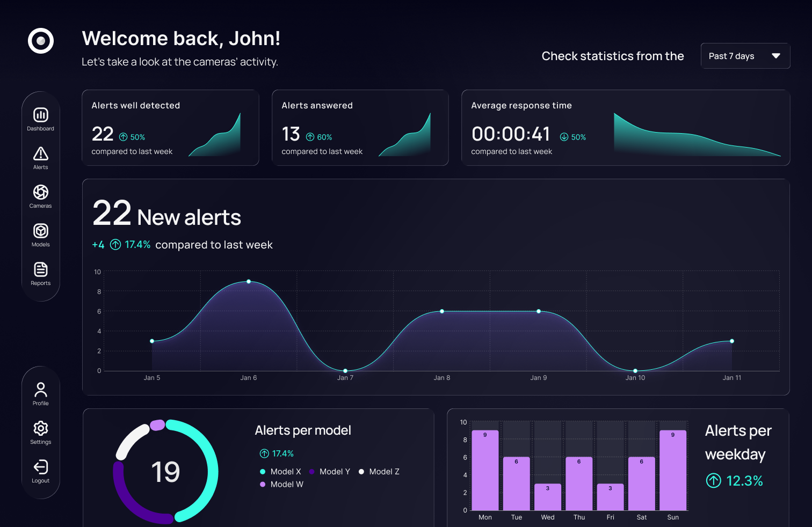The image size is (812, 527).
Task: Click the company logo
Action: pos(40,41)
